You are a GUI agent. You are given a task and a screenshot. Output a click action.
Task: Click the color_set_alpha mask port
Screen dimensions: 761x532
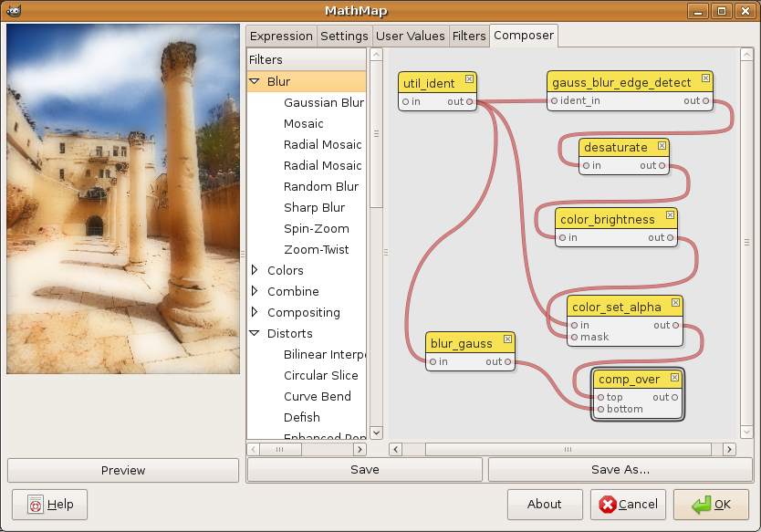tap(575, 338)
